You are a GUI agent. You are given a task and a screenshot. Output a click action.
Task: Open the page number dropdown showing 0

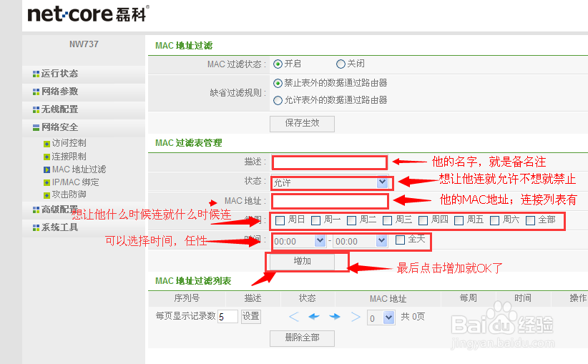(x=381, y=318)
